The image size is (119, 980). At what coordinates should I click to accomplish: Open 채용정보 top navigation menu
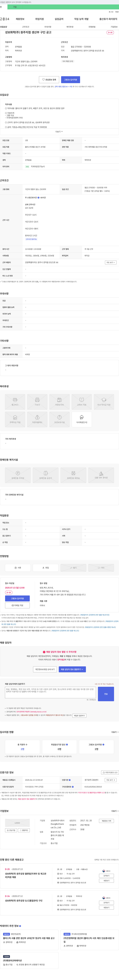point(20,19)
